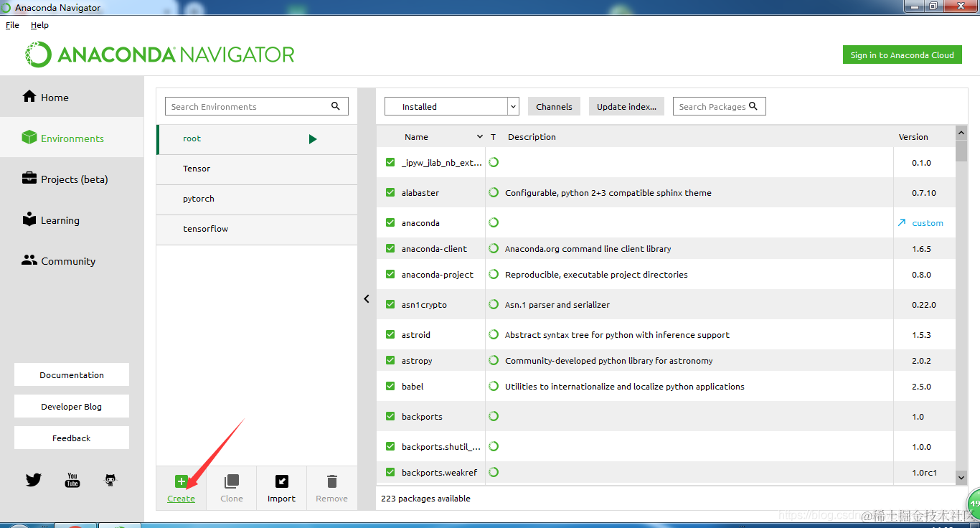Click the Search Environments input field
This screenshot has width=980, height=528.
257,106
